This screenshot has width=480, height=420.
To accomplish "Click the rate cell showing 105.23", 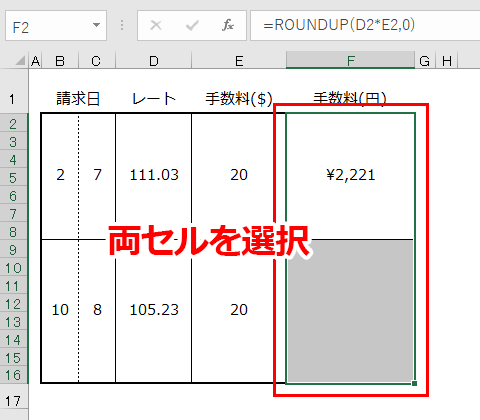I will [154, 311].
